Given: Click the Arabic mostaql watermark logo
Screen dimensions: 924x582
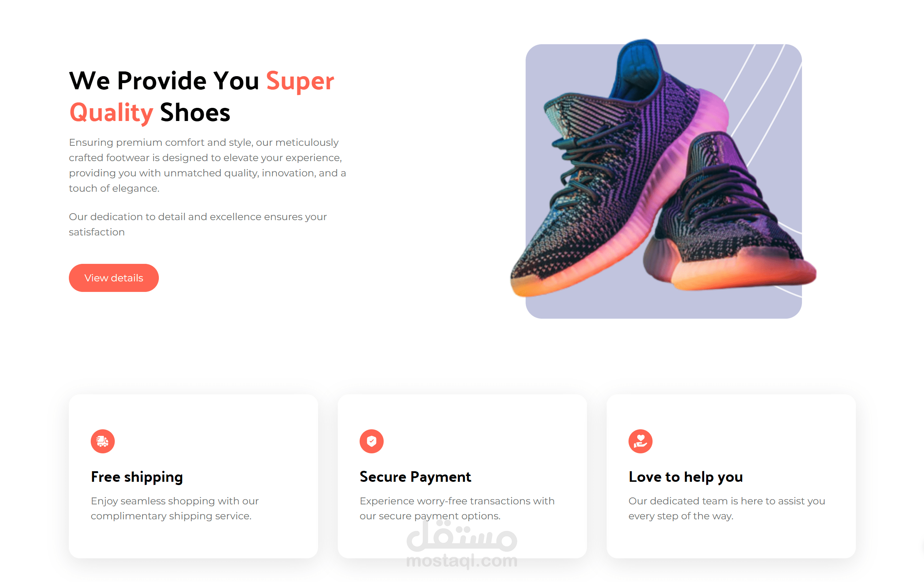Looking at the screenshot, I should pyautogui.click(x=462, y=536).
